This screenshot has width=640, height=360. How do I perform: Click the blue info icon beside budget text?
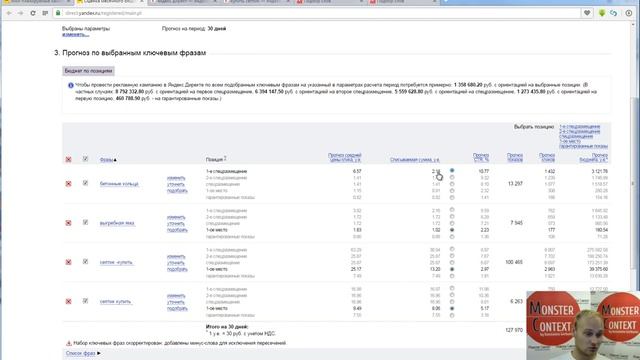[71, 85]
